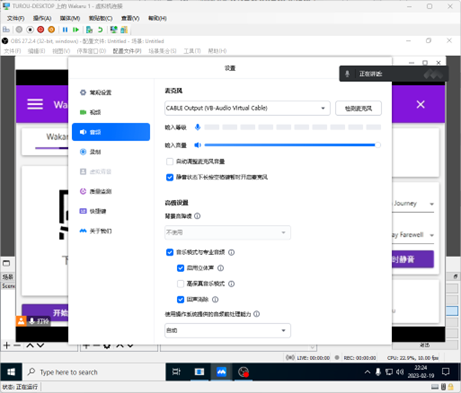Click the info icon beside 启用立体声
This screenshot has height=393, width=461.
(x=221, y=268)
